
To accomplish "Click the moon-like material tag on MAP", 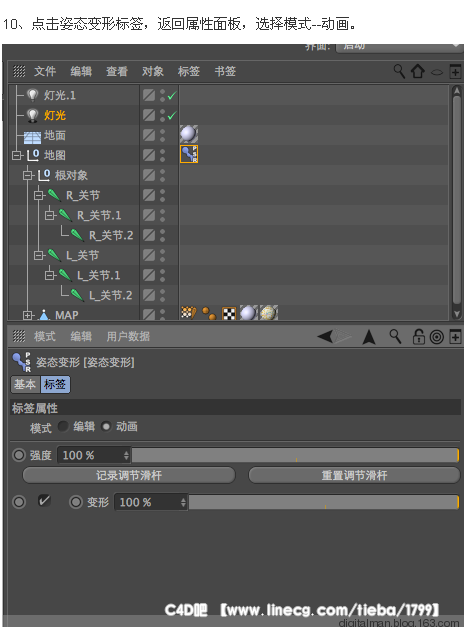I will [x=269, y=313].
